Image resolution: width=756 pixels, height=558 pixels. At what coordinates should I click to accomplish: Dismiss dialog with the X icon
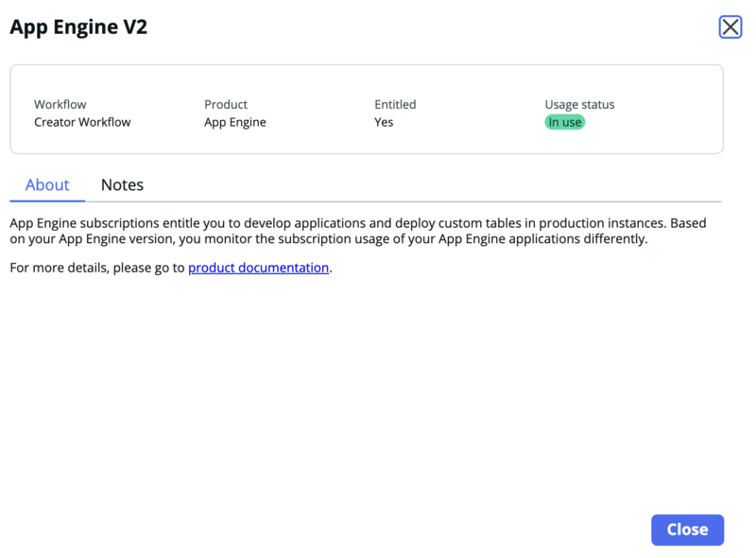coord(730,26)
